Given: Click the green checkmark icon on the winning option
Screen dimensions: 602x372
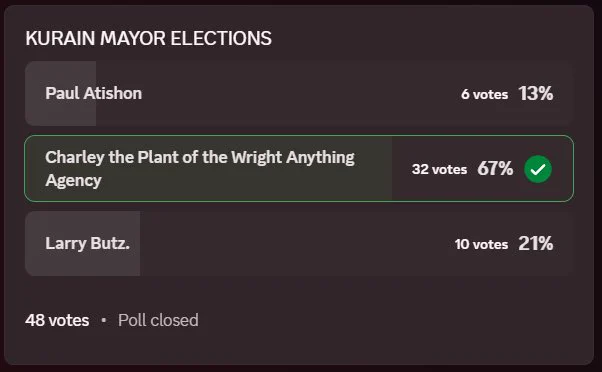Looking at the screenshot, I should click(538, 169).
